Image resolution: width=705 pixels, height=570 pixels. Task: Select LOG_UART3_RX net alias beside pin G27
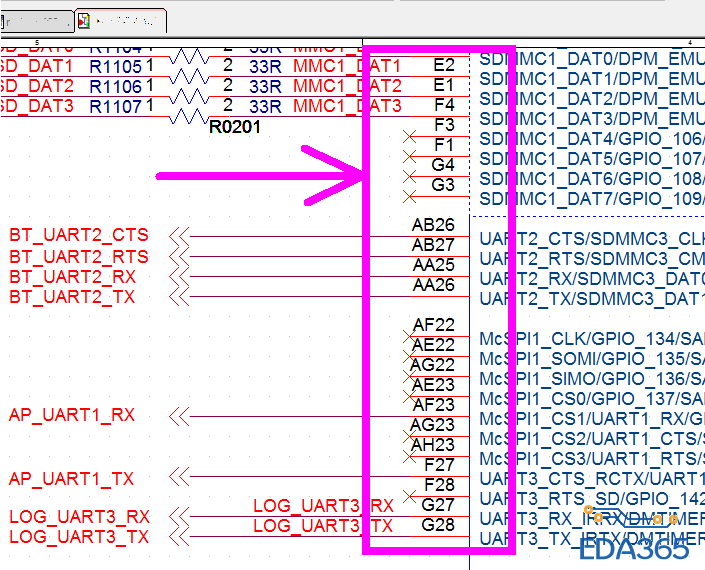click(323, 506)
